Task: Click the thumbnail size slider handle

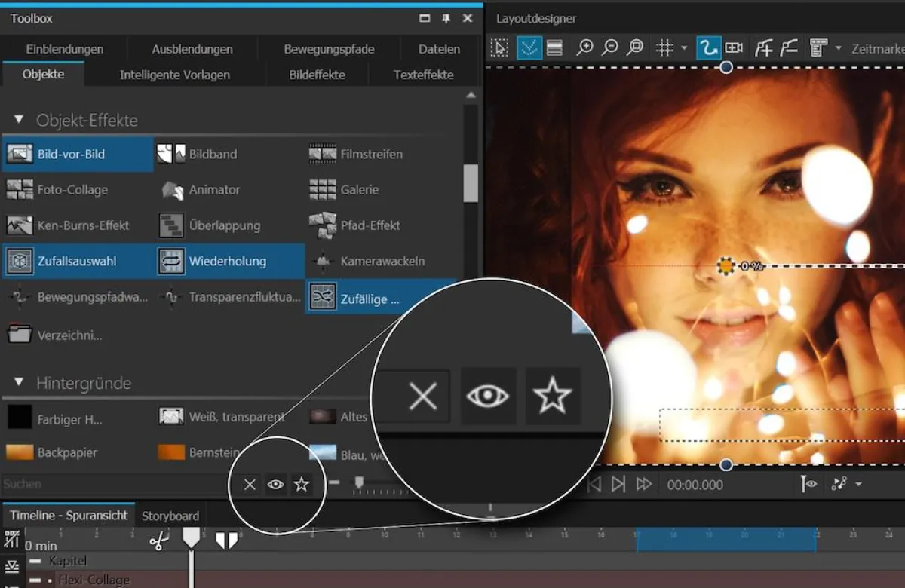Action: (360, 482)
